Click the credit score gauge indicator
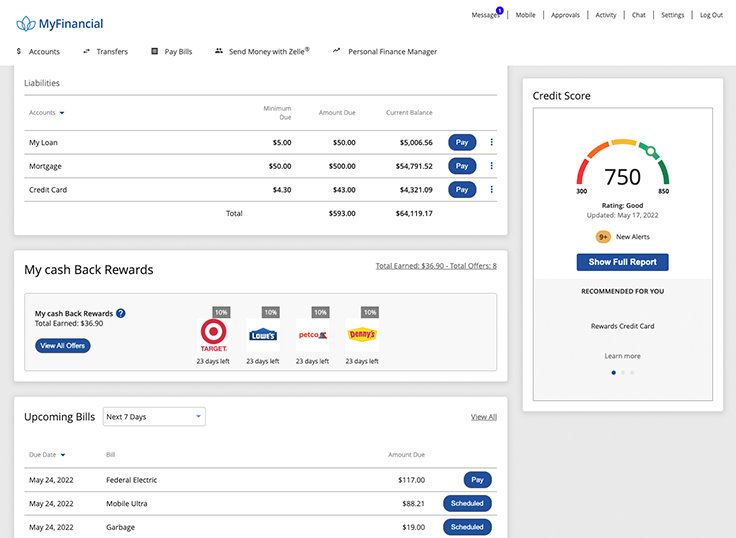Viewport: 736px width, 538px height. [651, 153]
